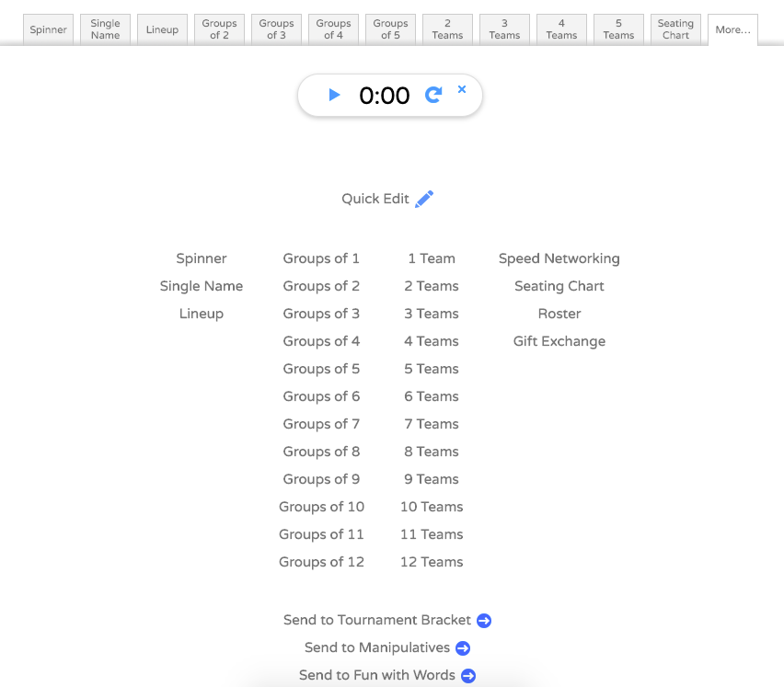Pick the 8 Teams option
This screenshot has width=784, height=687.
point(432,452)
